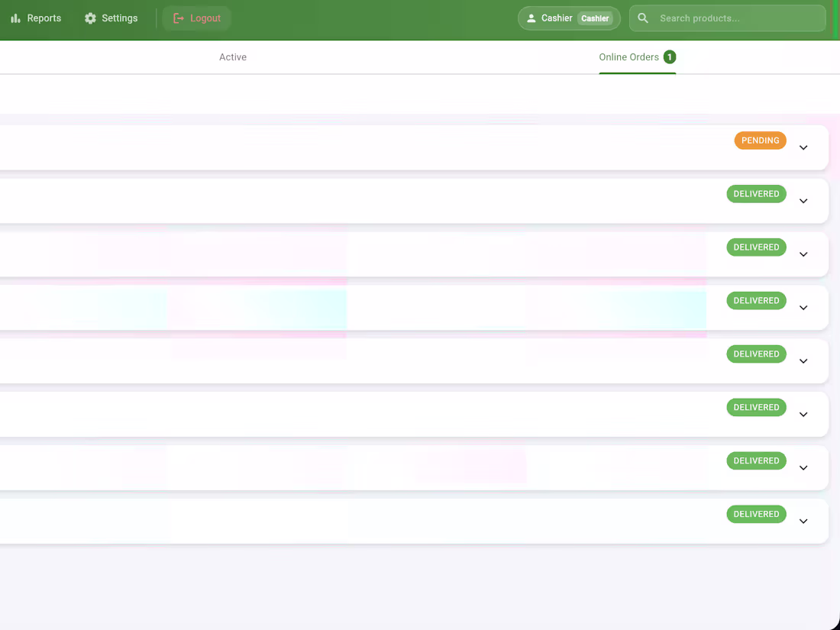Click the small Cashier role badge
Screen dimensions: 840x630
point(595,18)
